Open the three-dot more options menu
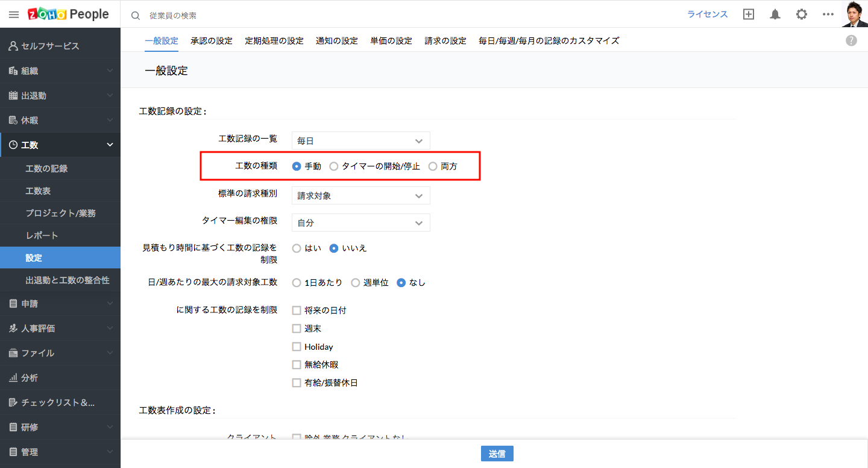This screenshot has width=868, height=468. pyautogui.click(x=828, y=14)
